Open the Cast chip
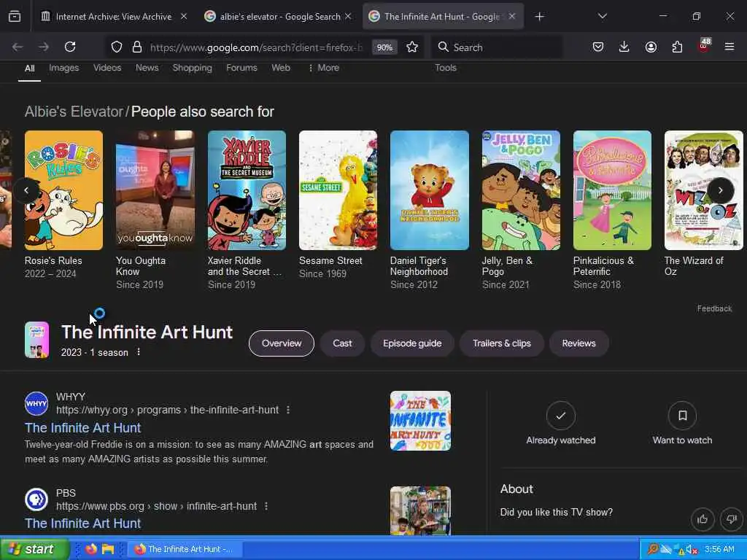This screenshot has height=560, width=747. point(343,343)
